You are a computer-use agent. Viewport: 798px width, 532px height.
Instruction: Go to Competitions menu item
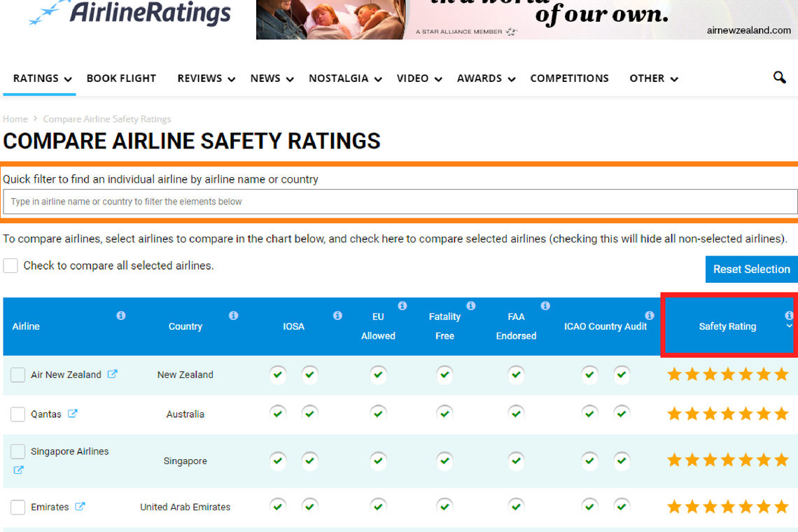coord(569,78)
